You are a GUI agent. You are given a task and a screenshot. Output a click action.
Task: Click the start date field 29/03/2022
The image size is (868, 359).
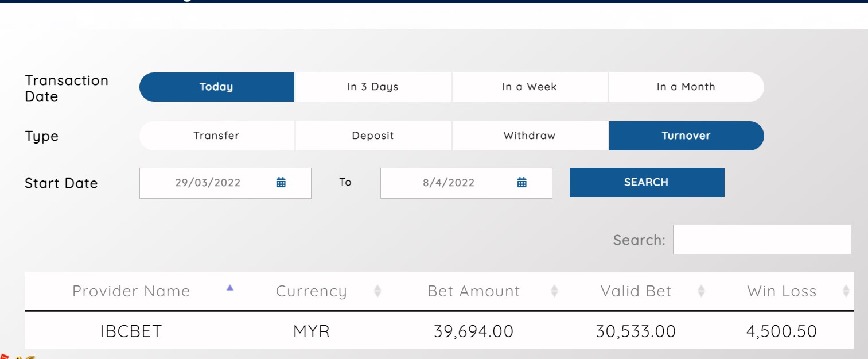tap(208, 183)
